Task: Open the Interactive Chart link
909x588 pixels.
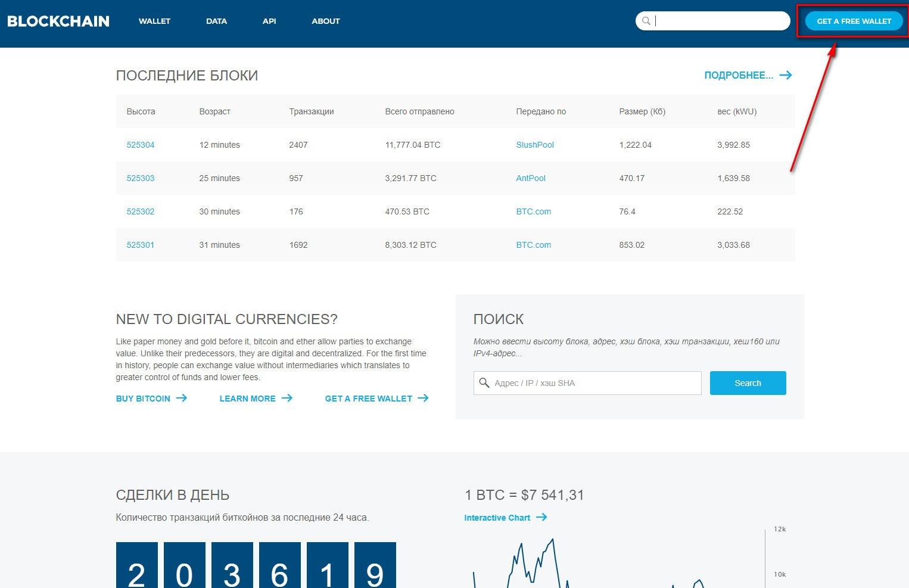Action: (497, 518)
